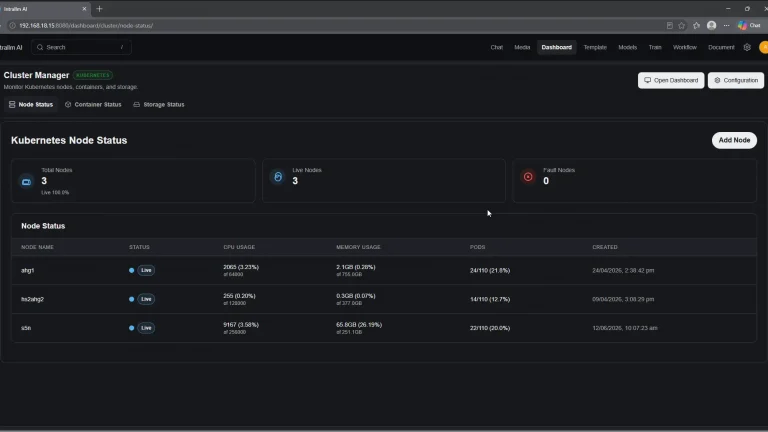
Task: Click the Live Nodes card icon
Action: click(x=278, y=177)
